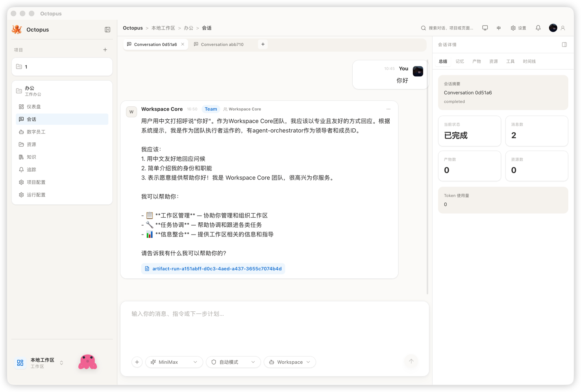581x392 pixels.
Task: Open message options ellipsis menu
Action: (x=389, y=109)
